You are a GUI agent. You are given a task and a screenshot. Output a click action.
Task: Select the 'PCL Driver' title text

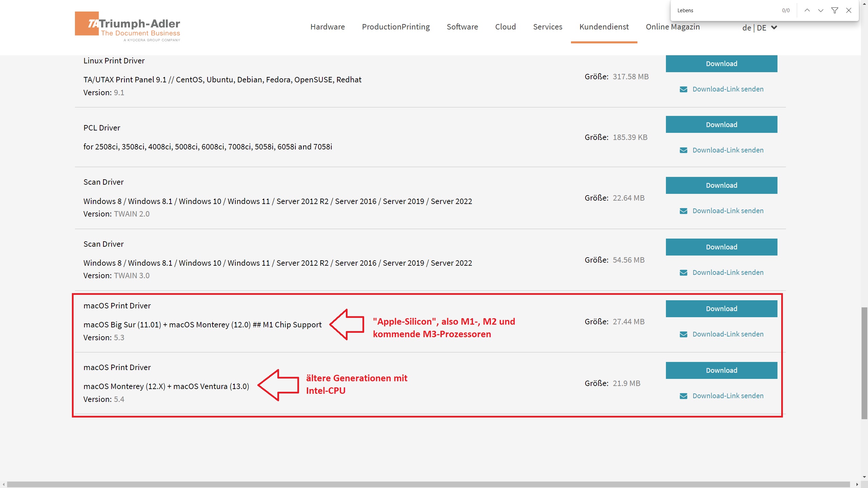tap(102, 128)
